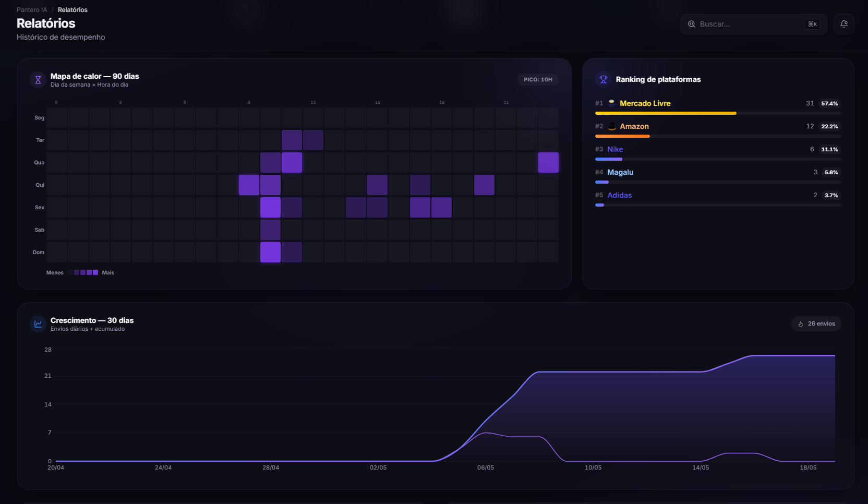Open the Adidas platform name
The height and width of the screenshot is (504, 868).
click(619, 195)
